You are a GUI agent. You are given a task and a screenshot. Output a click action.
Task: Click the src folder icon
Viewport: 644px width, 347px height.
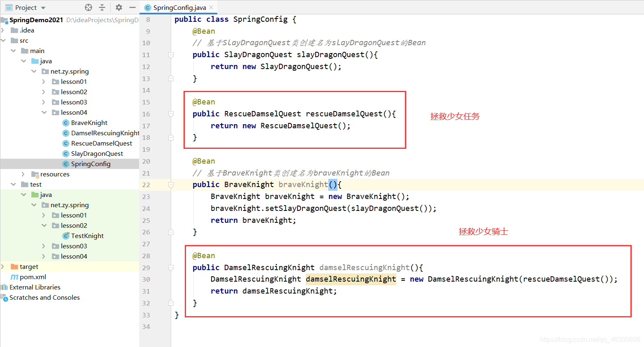[x=14, y=40]
